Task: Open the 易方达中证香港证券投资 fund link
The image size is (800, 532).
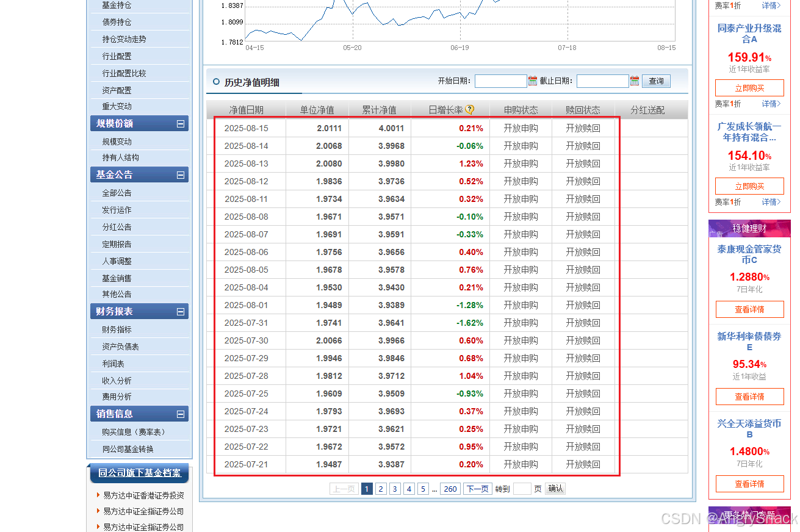Action: click(x=143, y=495)
